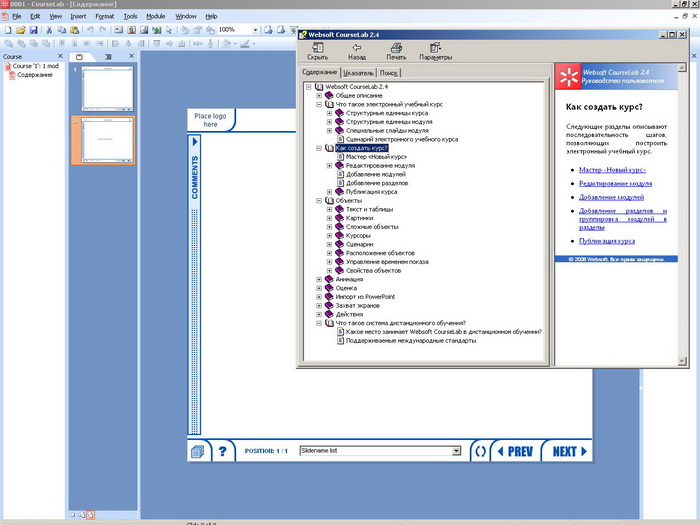Click the contents cube icon on slide
The height and width of the screenshot is (525, 700).
[x=197, y=452]
